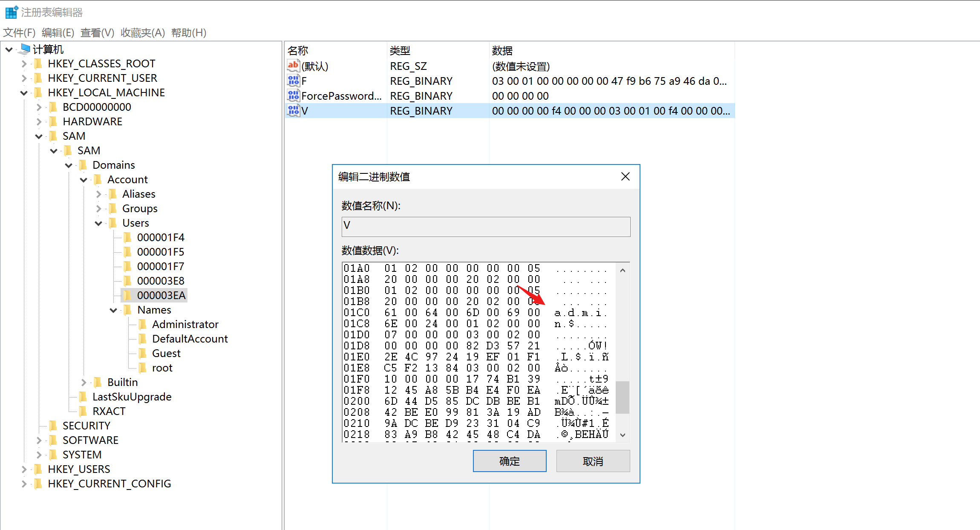The image size is (980, 530).
Task: Click the default string value icon
Action: pos(293,66)
